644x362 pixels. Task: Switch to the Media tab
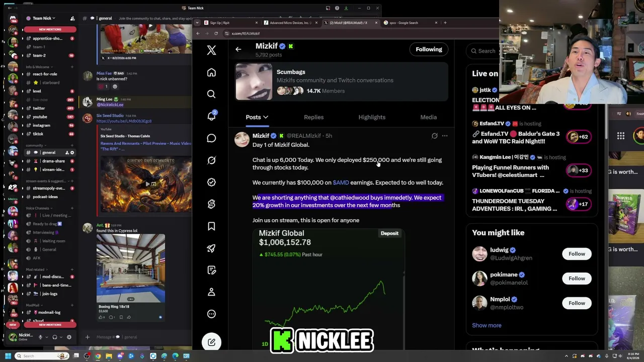[428, 117]
